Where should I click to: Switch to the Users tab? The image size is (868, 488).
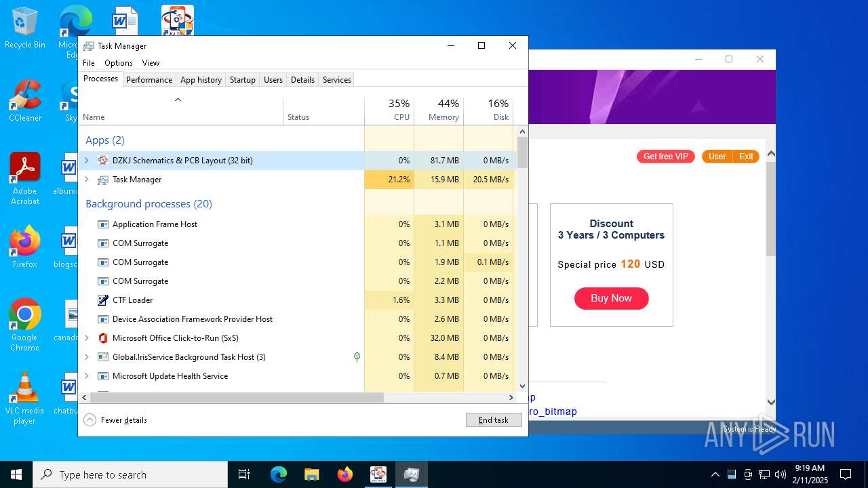[x=273, y=80]
